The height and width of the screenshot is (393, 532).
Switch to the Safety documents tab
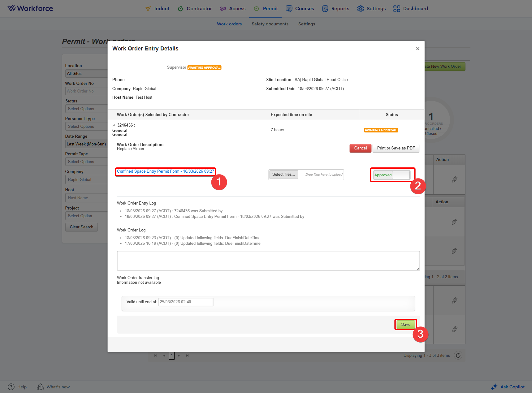click(x=270, y=24)
